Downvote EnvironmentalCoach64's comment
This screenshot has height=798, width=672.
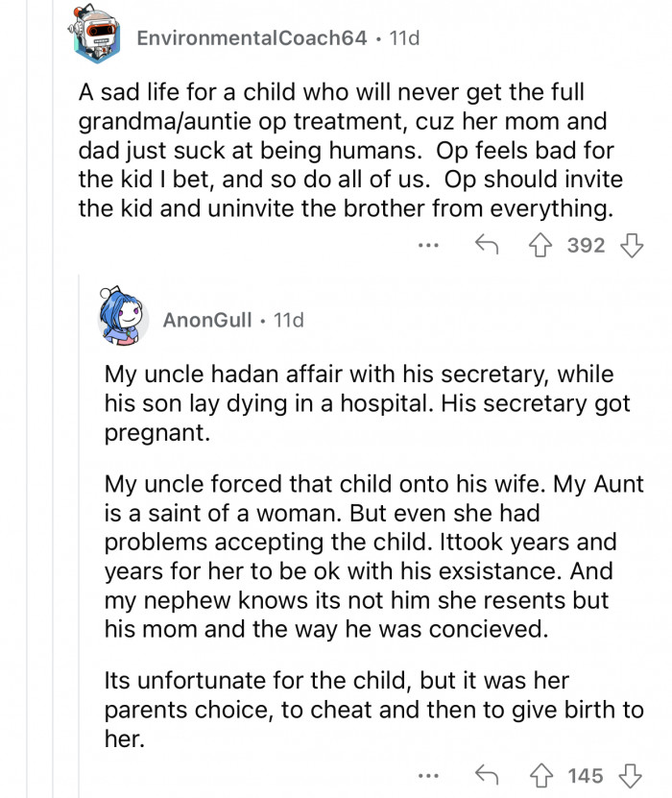click(631, 244)
